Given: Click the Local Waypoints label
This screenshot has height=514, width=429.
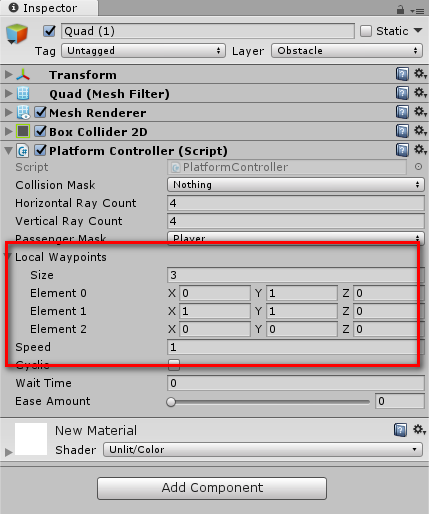Looking at the screenshot, I should (x=61, y=257).
